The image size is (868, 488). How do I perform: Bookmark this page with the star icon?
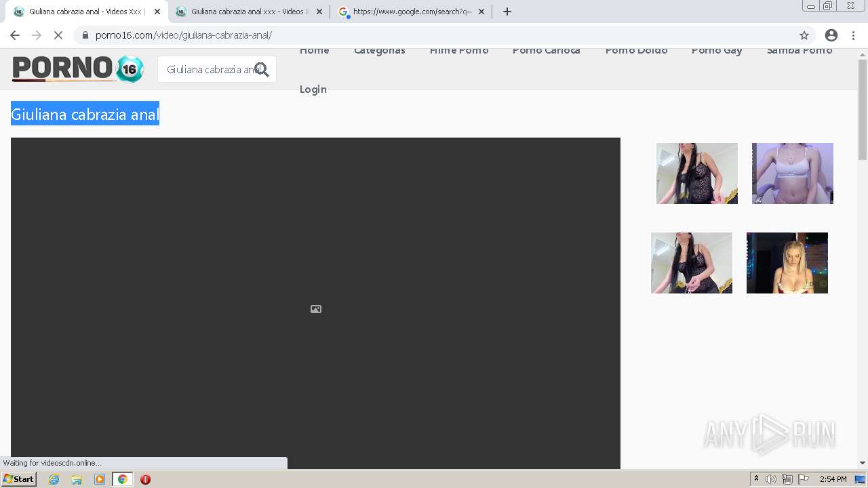pos(804,35)
